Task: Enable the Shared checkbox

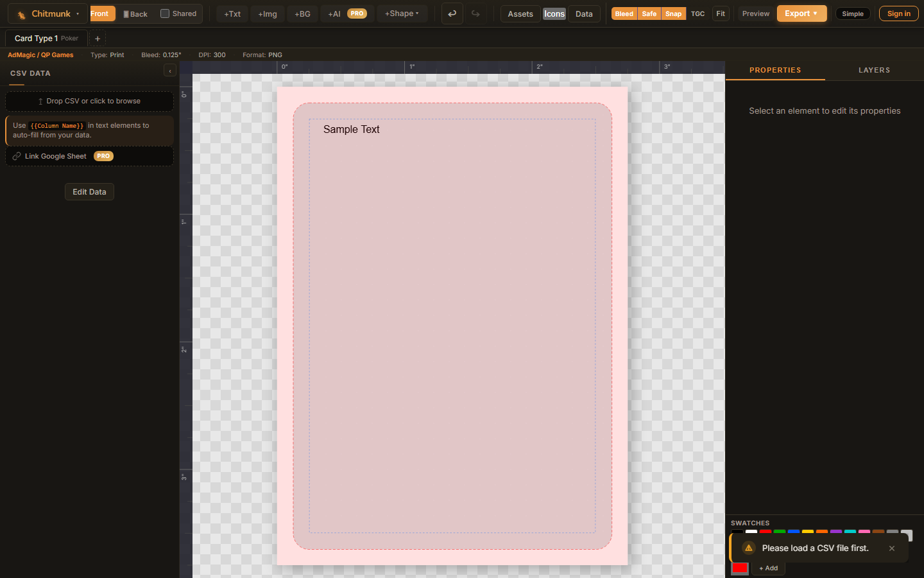Action: click(165, 13)
